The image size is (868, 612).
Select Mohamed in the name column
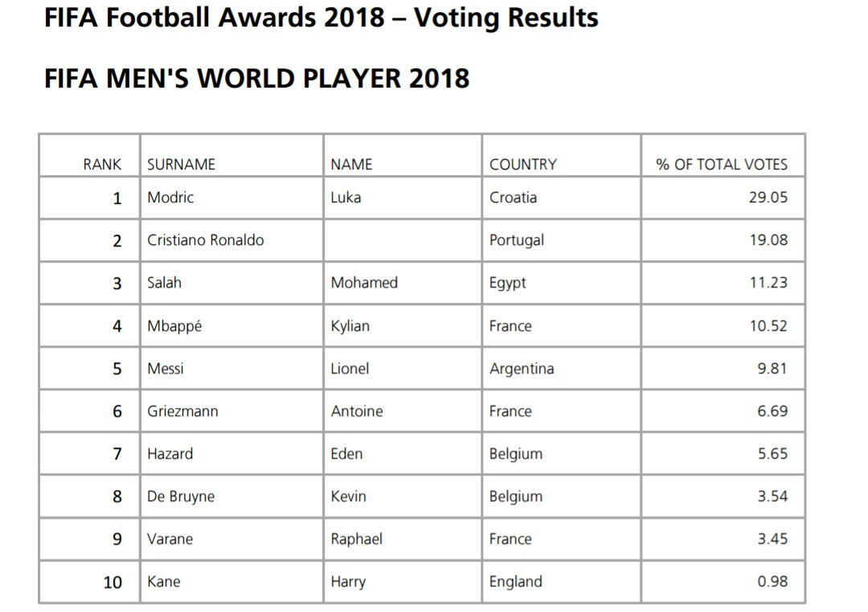click(x=364, y=283)
